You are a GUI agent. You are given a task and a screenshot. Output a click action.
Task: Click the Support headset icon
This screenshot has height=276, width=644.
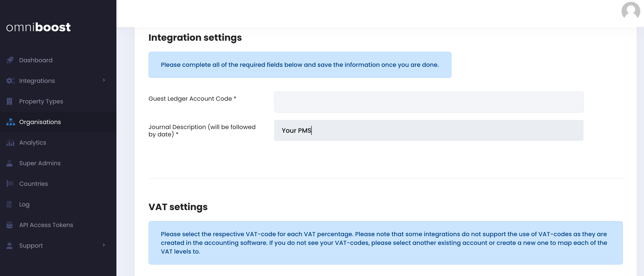(x=9, y=246)
